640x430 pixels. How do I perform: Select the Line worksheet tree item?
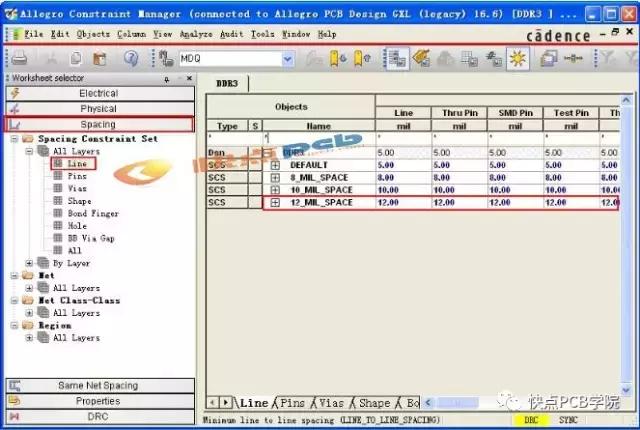pyautogui.click(x=77, y=164)
